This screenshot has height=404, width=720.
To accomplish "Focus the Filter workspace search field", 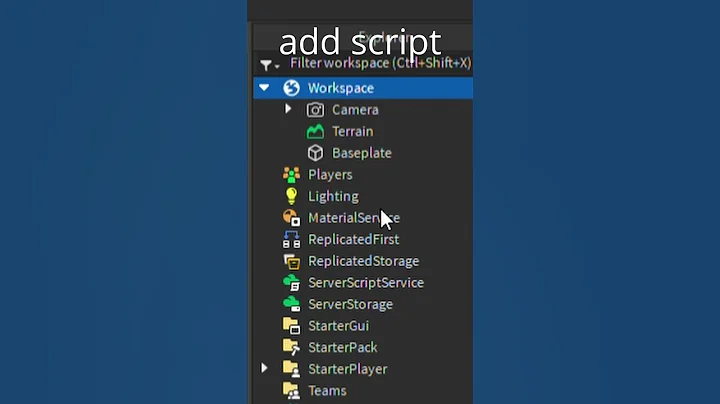I will click(x=381, y=63).
